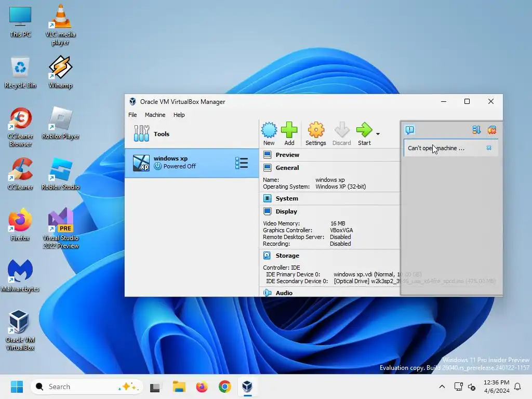The width and height of the screenshot is (532, 399).
Task: Select the Tools entry icon
Action: click(141, 134)
